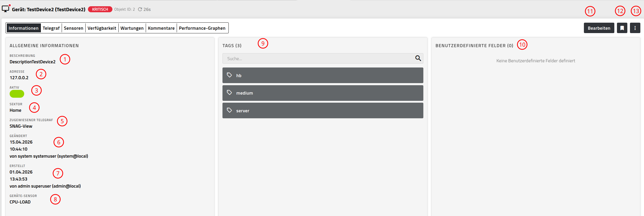Screen dimensions: 644x216
Task: Click the tag icon next to server
Action: (229, 110)
